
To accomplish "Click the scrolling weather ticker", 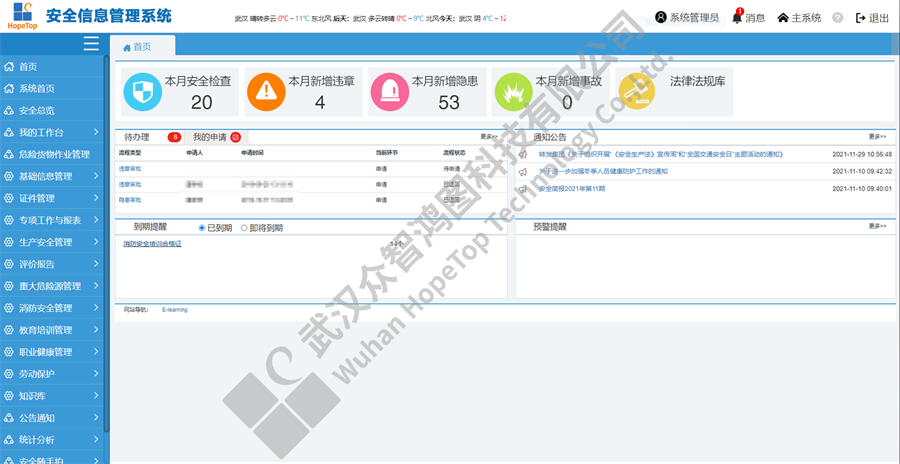I will (370, 18).
